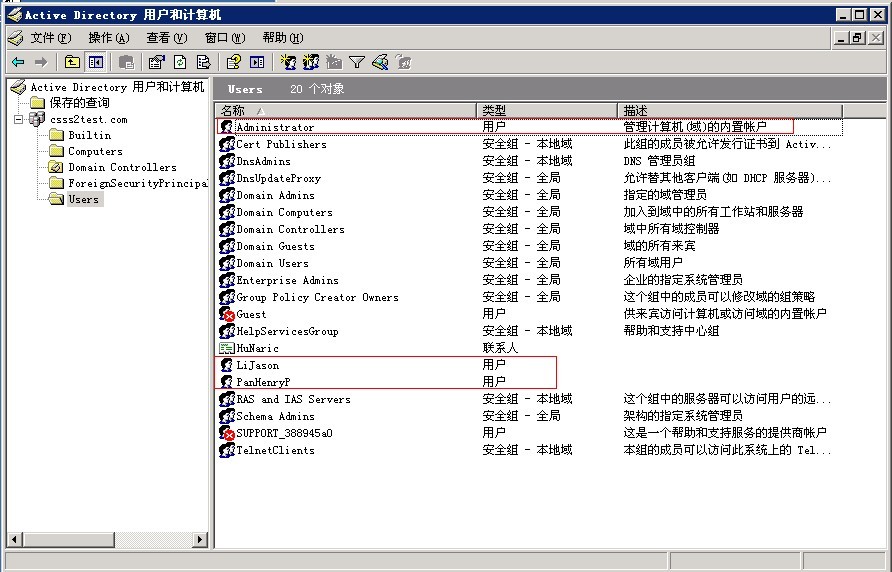The height and width of the screenshot is (572, 892).
Task: Click the Filter funnel toolbar icon
Action: 357,62
